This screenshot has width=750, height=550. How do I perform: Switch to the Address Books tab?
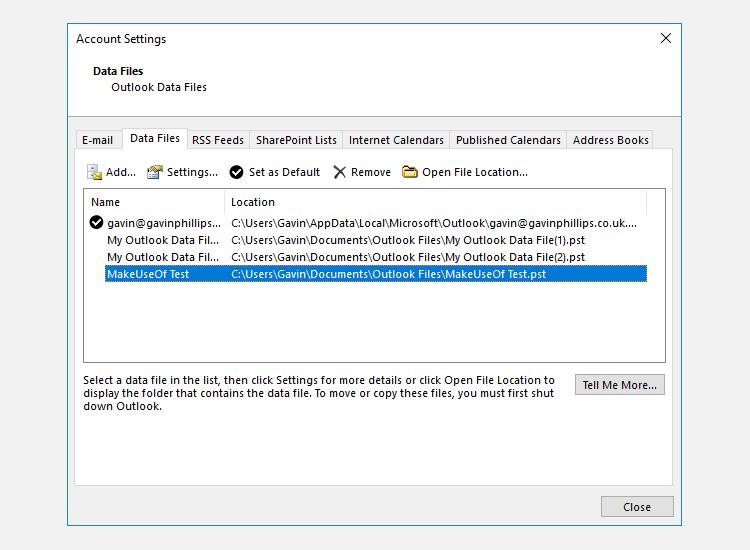(610, 140)
